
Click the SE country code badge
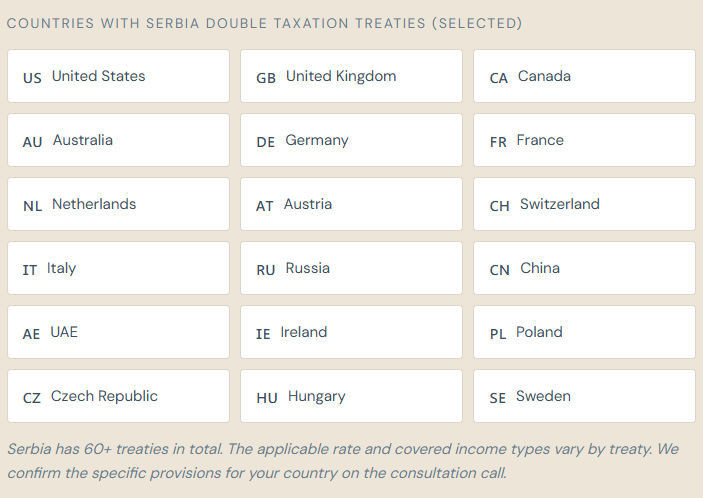click(498, 398)
